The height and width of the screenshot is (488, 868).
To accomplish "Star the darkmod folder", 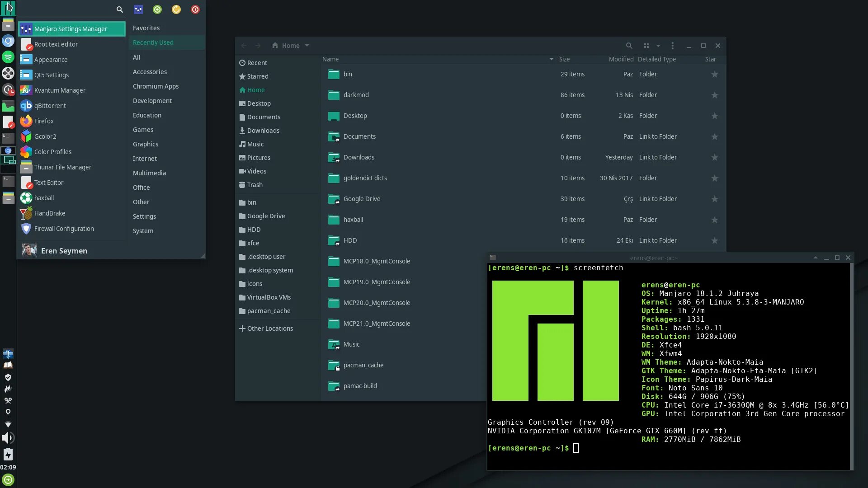I will [714, 95].
